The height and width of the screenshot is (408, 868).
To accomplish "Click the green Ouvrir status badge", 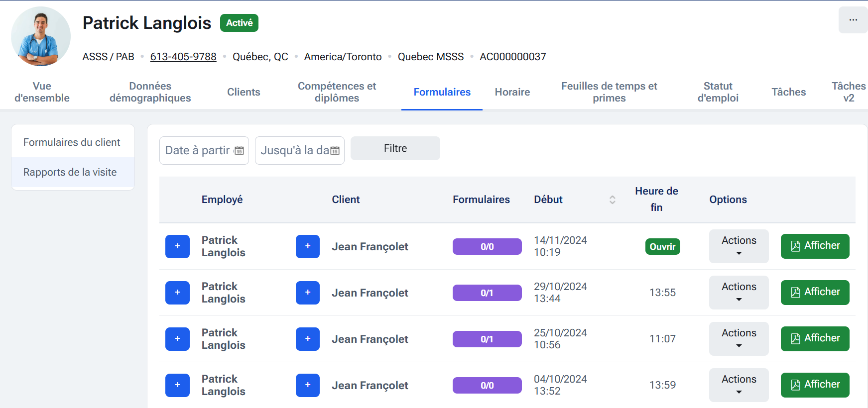I will point(662,247).
